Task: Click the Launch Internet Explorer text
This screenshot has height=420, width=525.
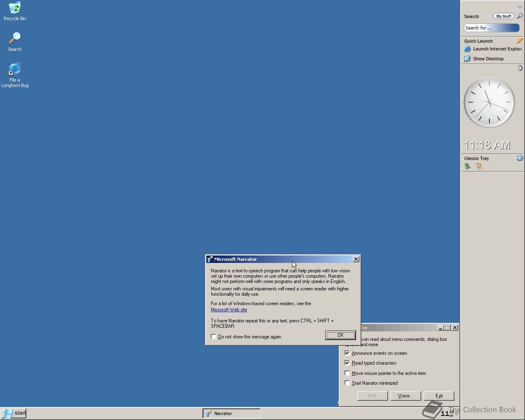Action: pos(498,49)
